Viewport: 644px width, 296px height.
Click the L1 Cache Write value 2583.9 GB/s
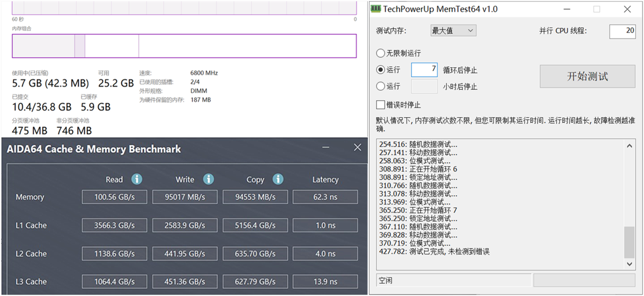coord(185,225)
